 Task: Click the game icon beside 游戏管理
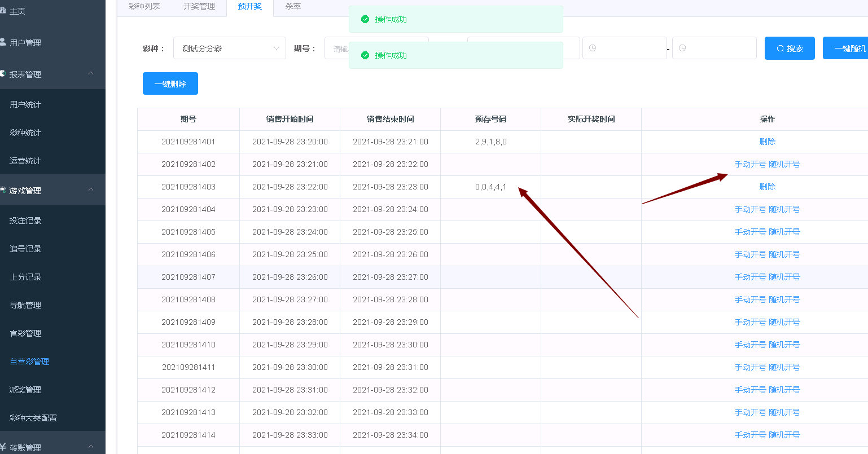coord(3,190)
